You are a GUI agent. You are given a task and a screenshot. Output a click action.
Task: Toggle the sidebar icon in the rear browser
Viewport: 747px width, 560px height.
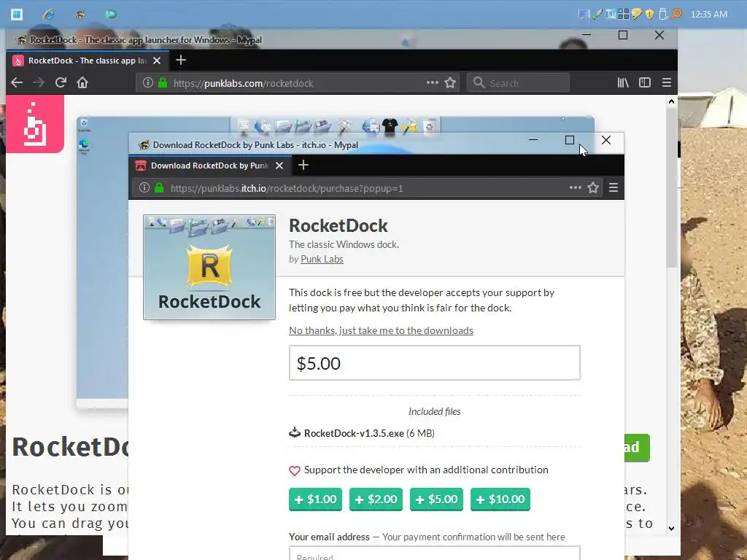[645, 83]
